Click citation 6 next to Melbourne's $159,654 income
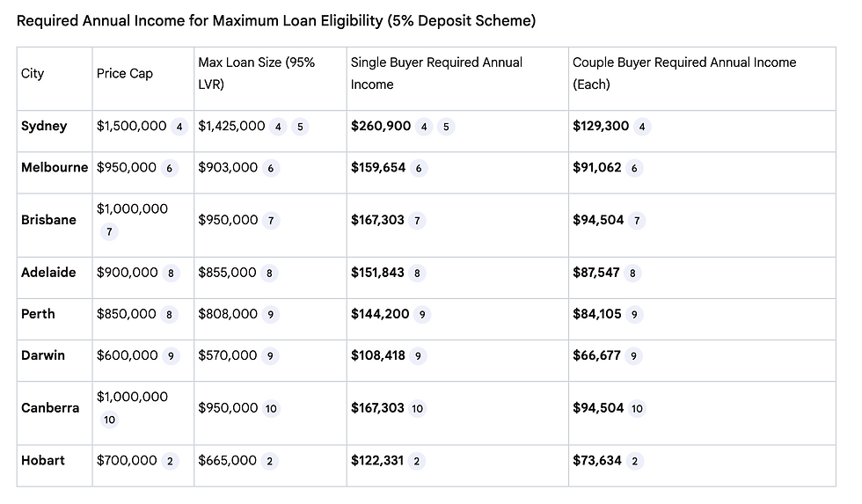This screenshot has height=504, width=862. pos(419,168)
